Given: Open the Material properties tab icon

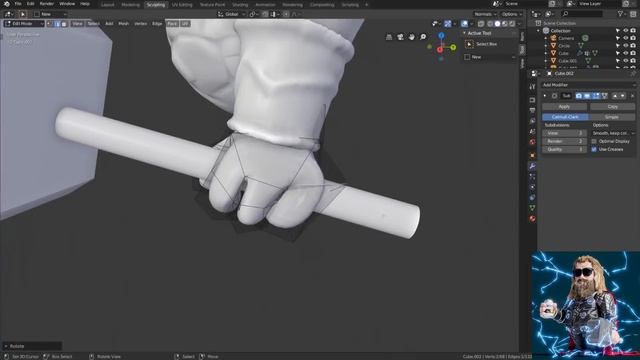Looking at the screenshot, I should point(532,219).
